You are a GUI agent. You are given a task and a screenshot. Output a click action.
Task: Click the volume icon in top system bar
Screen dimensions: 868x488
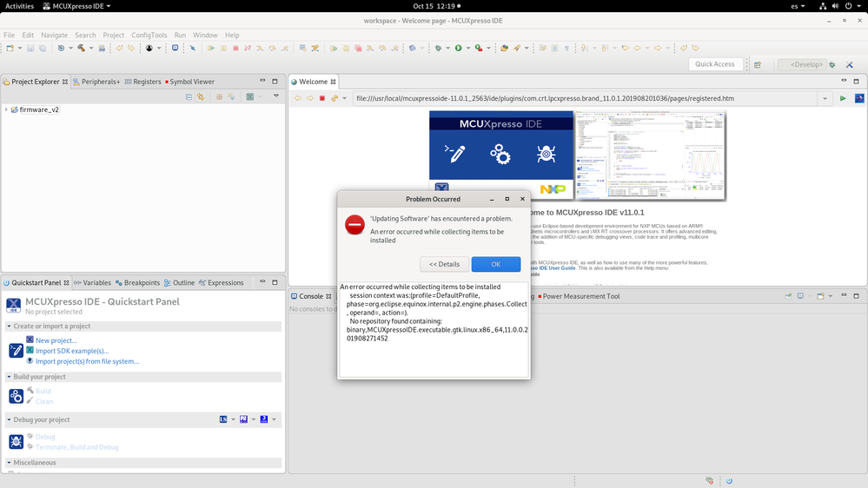[835, 6]
